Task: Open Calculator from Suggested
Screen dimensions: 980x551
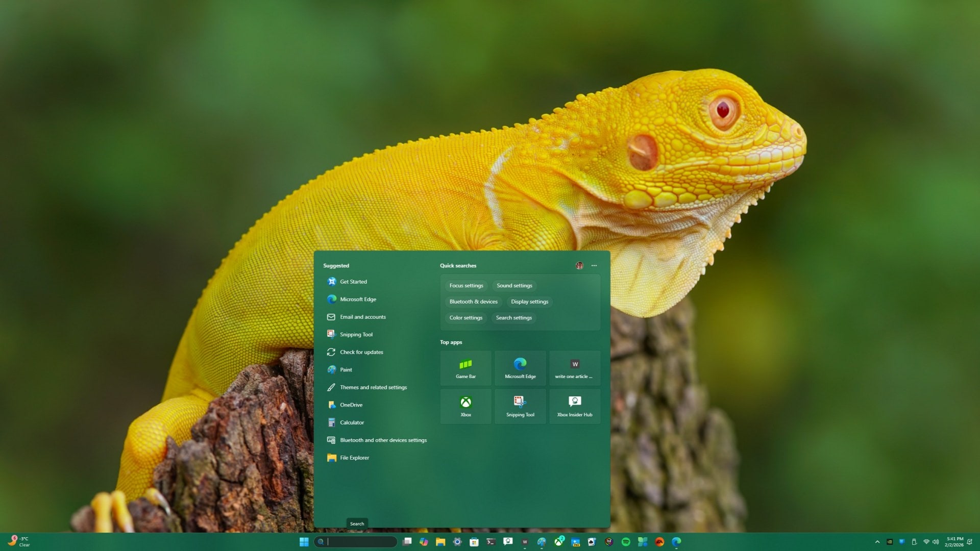Action: 352,422
